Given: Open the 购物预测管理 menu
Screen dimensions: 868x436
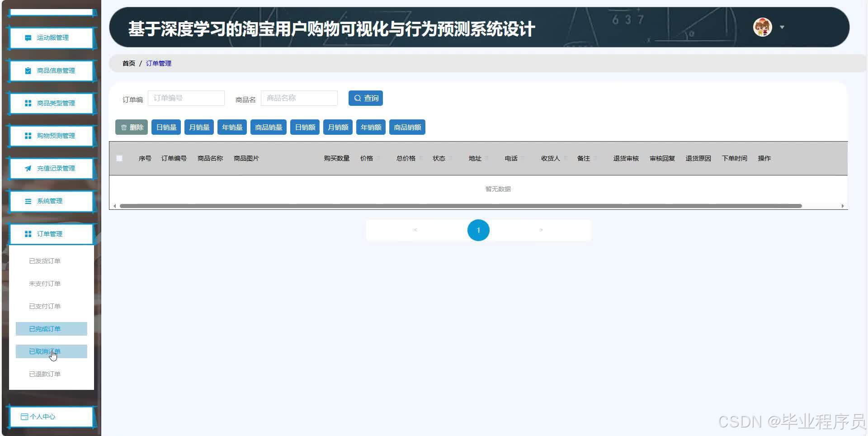Looking at the screenshot, I should point(51,136).
